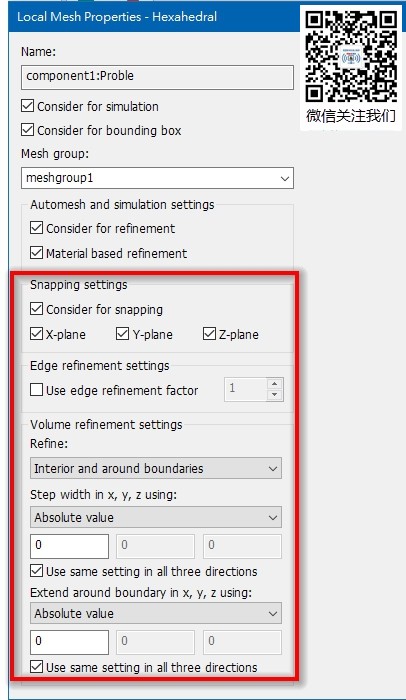Uncheck Consider for snapping
The width and height of the screenshot is (406, 700).
(37, 309)
